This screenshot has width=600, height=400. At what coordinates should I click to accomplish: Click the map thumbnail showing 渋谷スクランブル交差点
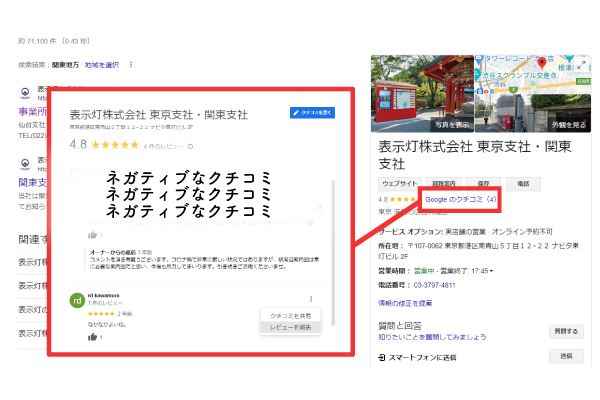pos(533,75)
